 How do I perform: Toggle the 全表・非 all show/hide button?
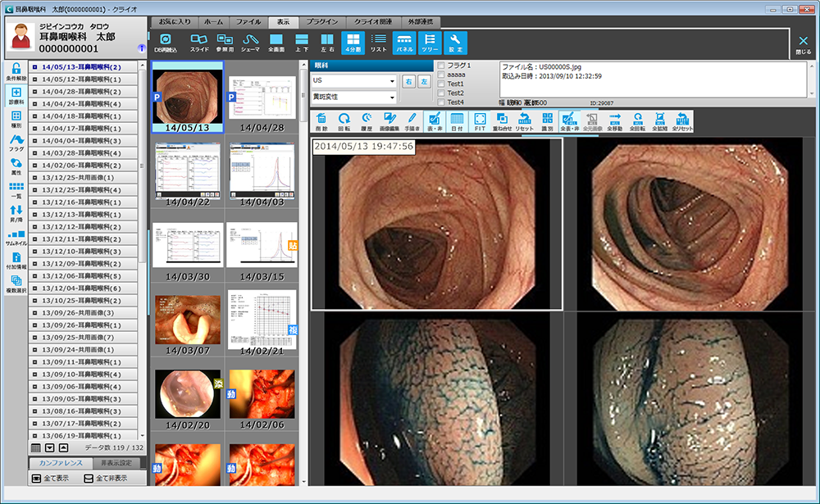(x=570, y=121)
